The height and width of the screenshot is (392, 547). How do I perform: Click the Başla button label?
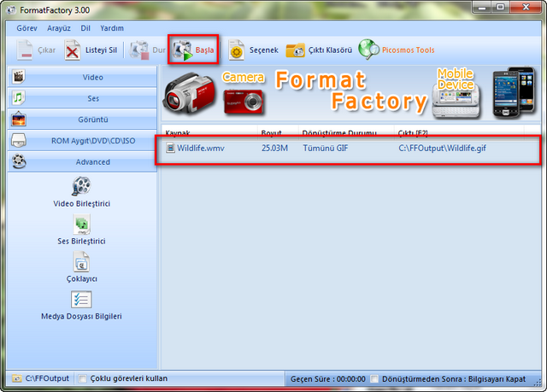click(x=204, y=50)
